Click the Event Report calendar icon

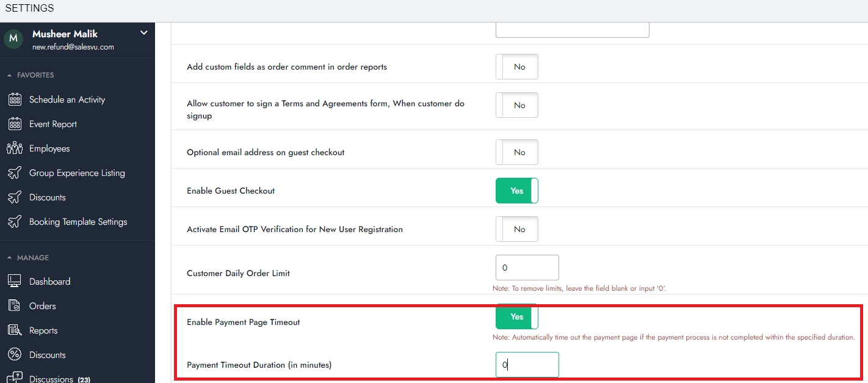coord(15,124)
